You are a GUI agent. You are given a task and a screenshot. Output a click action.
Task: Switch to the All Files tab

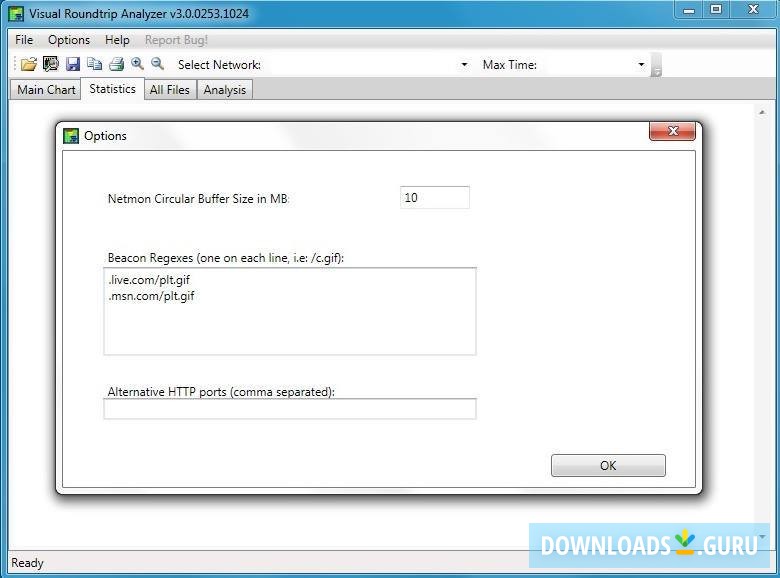tap(170, 90)
